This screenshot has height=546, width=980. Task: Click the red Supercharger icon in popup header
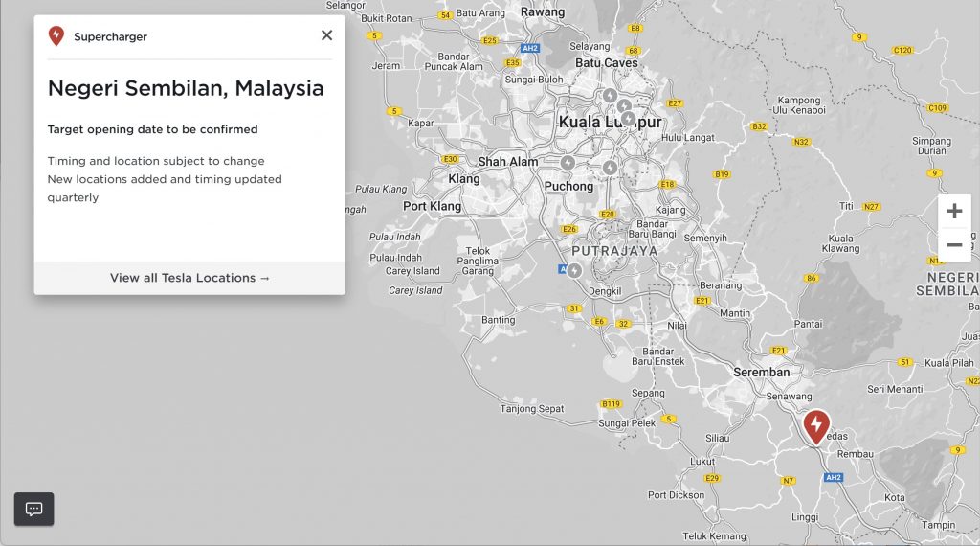click(x=56, y=35)
